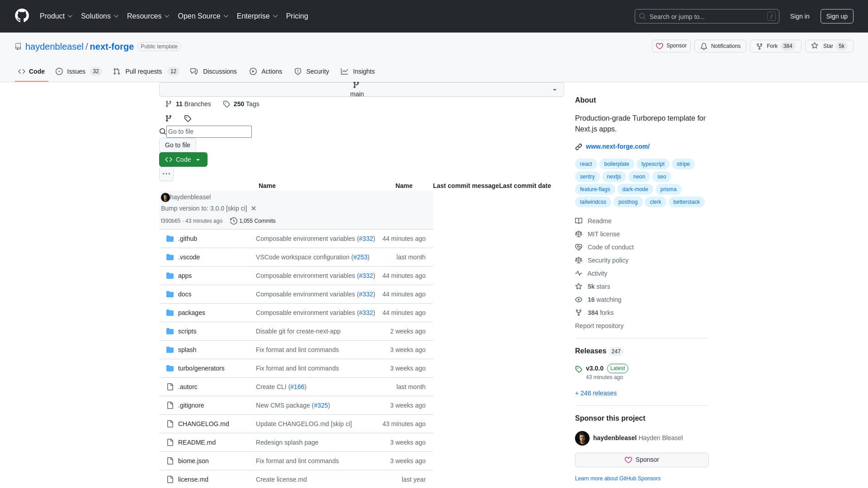Screen dimensions: 868x488
Task: Open the .vscode folder icon
Action: tap(170, 257)
